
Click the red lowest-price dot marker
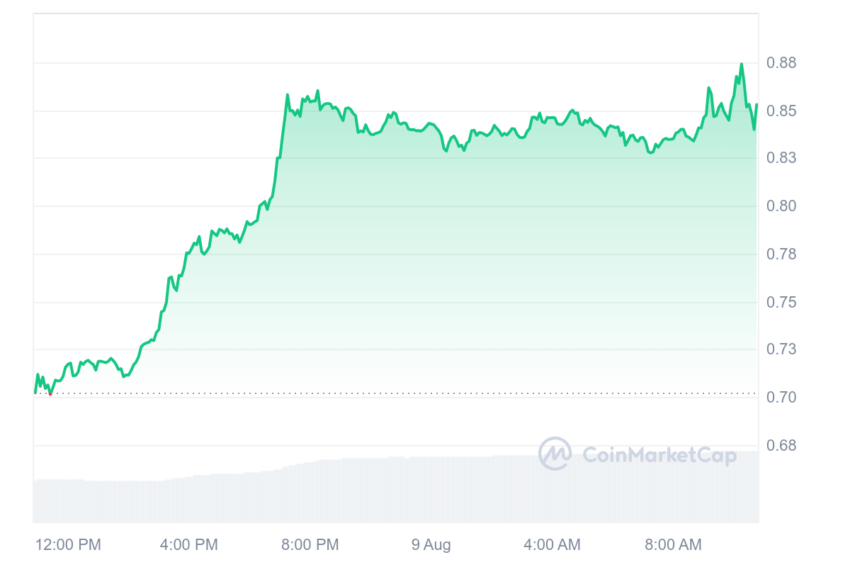coord(50,394)
